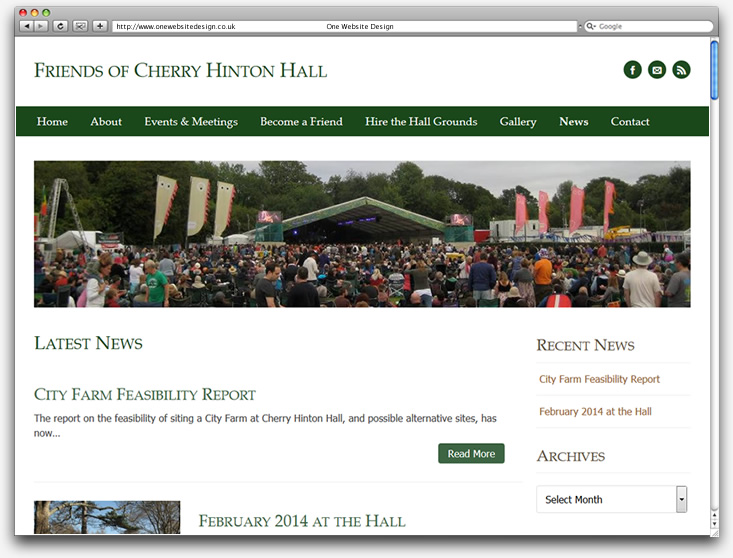Open February 2014 at the Hall article heading
733x558 pixels.
[302, 521]
